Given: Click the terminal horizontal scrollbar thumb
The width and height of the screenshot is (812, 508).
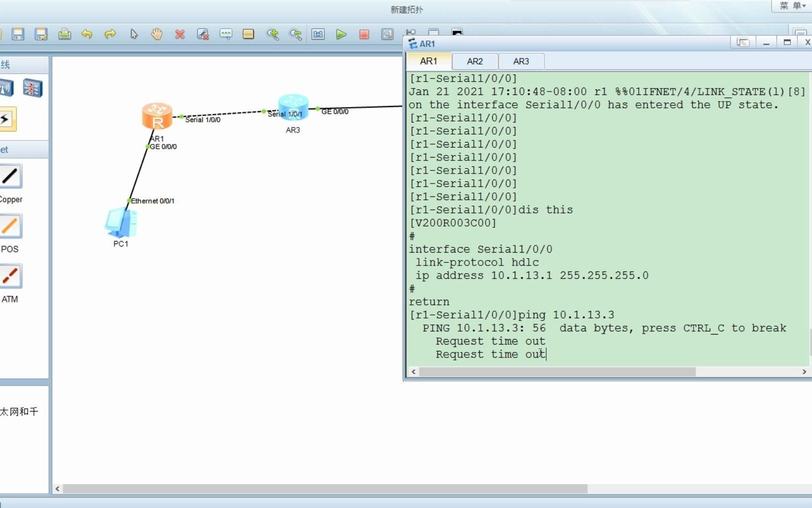Looking at the screenshot, I should pyautogui.click(x=557, y=372).
